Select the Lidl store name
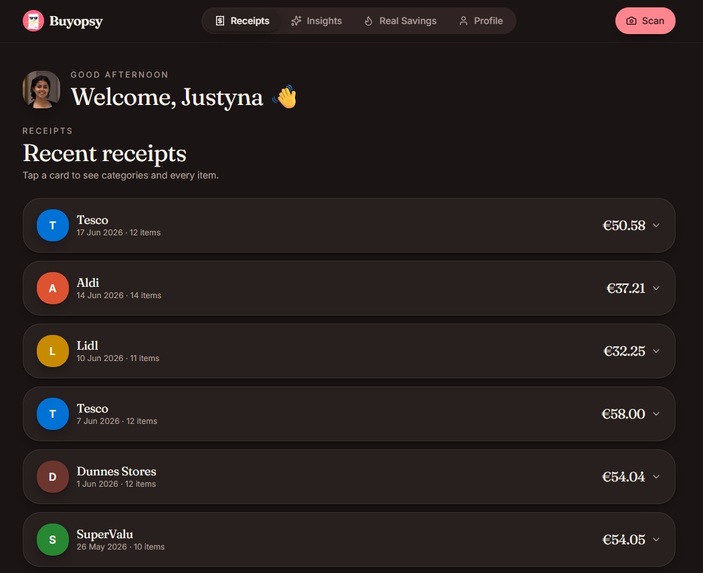The width and height of the screenshot is (703, 573). coord(87,345)
